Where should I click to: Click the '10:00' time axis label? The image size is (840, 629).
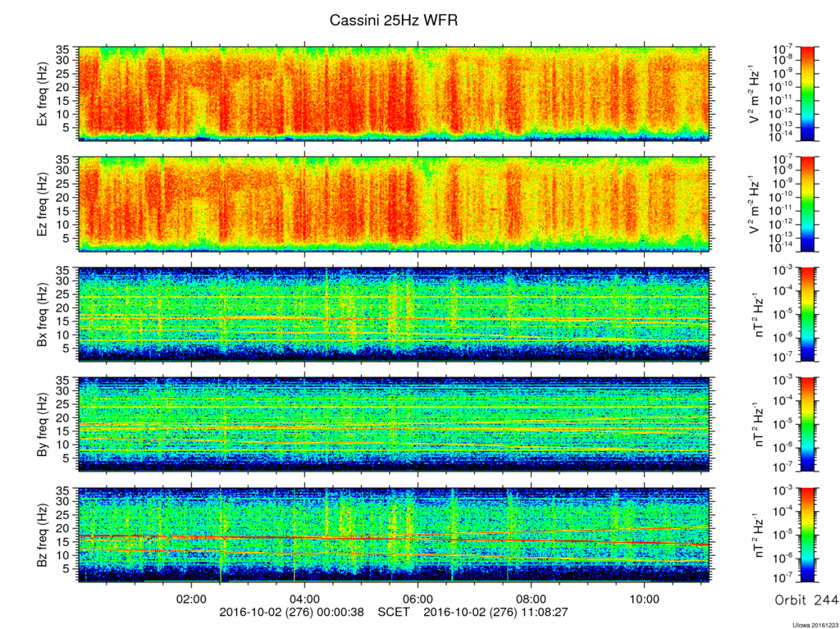[644, 599]
